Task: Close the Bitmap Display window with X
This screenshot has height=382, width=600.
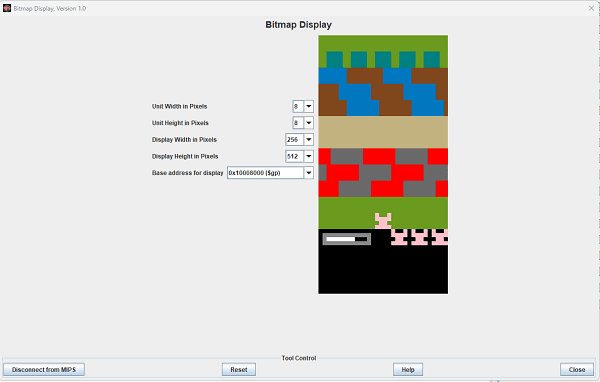Action: click(591, 8)
